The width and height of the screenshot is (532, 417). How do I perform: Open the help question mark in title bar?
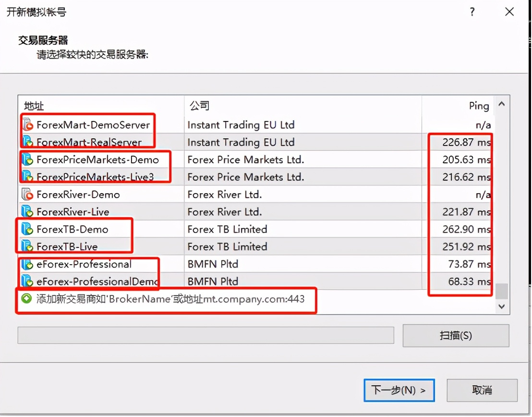pyautogui.click(x=472, y=12)
